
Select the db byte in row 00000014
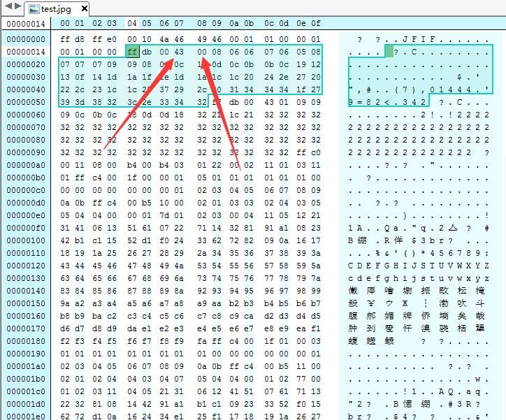tap(147, 52)
